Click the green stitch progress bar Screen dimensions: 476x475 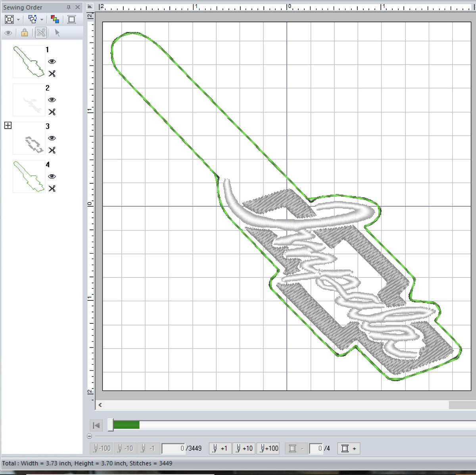[x=126, y=425]
